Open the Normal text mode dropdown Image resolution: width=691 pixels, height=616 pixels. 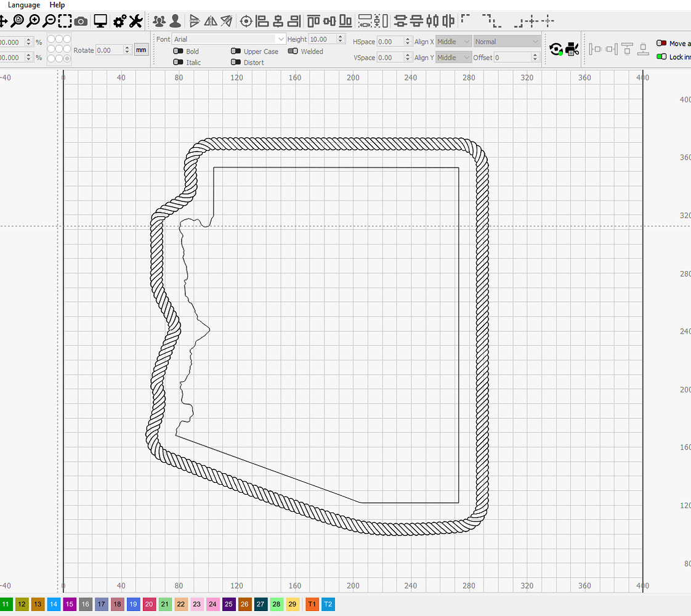507,41
